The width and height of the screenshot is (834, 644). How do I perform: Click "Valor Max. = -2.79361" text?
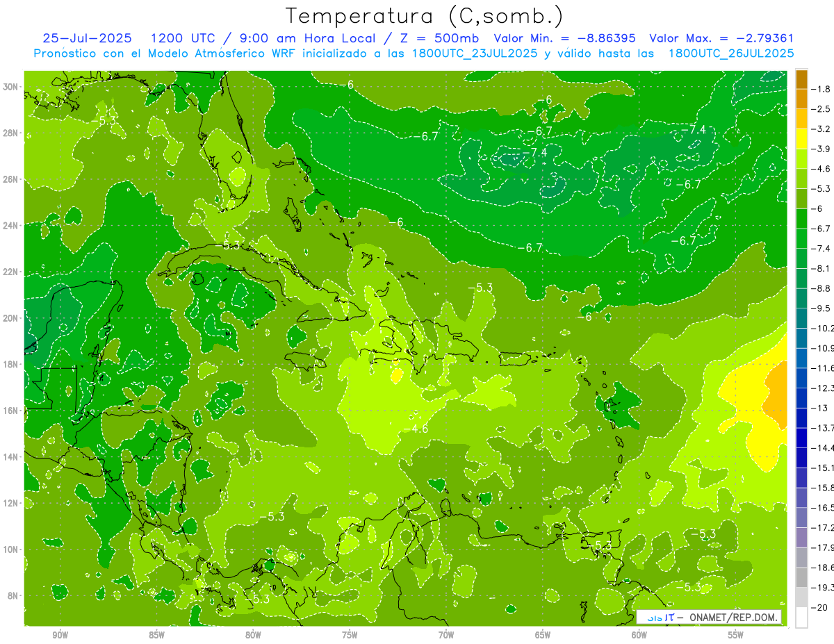[x=721, y=38]
